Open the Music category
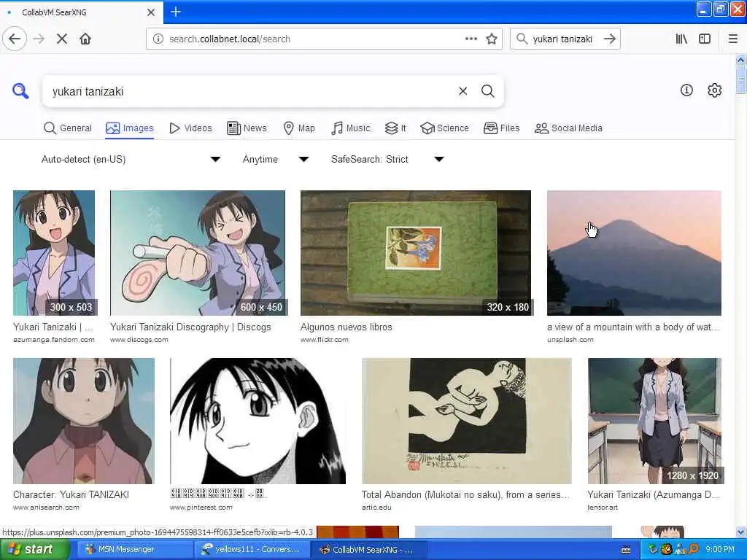 351,128
